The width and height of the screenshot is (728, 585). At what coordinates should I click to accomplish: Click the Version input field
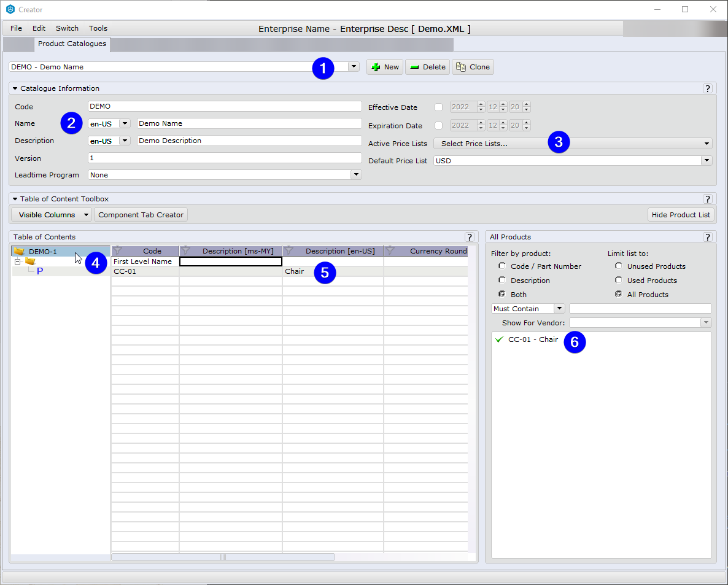(x=225, y=158)
